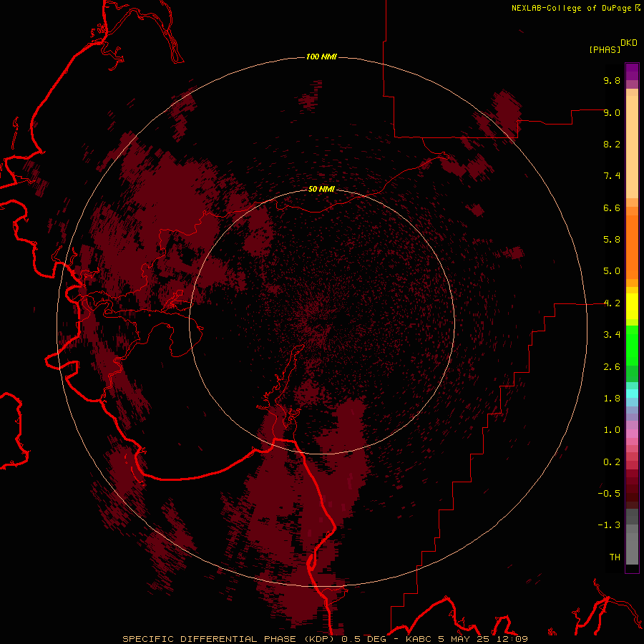Click the NEXLAB-College of DuPage credit text
Image resolution: width=644 pixels, height=644 pixels.
click(x=571, y=8)
